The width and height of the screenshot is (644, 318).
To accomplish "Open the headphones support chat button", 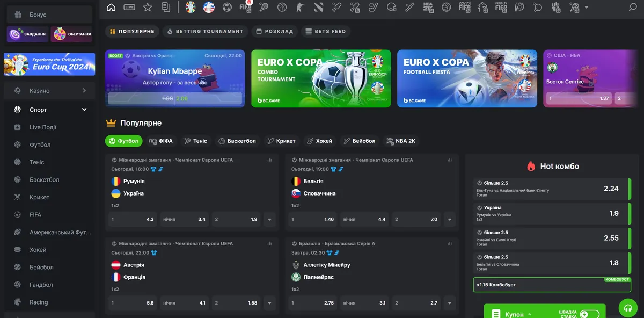I will click(627, 308).
